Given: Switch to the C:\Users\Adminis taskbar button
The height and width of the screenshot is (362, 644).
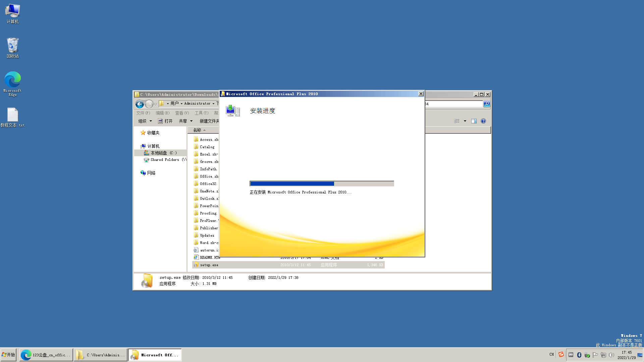Looking at the screenshot, I should click(x=101, y=355).
